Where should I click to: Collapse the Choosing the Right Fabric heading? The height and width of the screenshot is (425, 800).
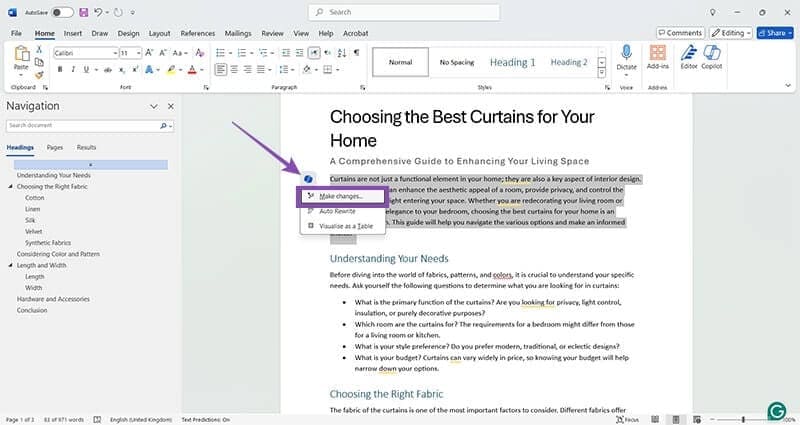click(10, 187)
